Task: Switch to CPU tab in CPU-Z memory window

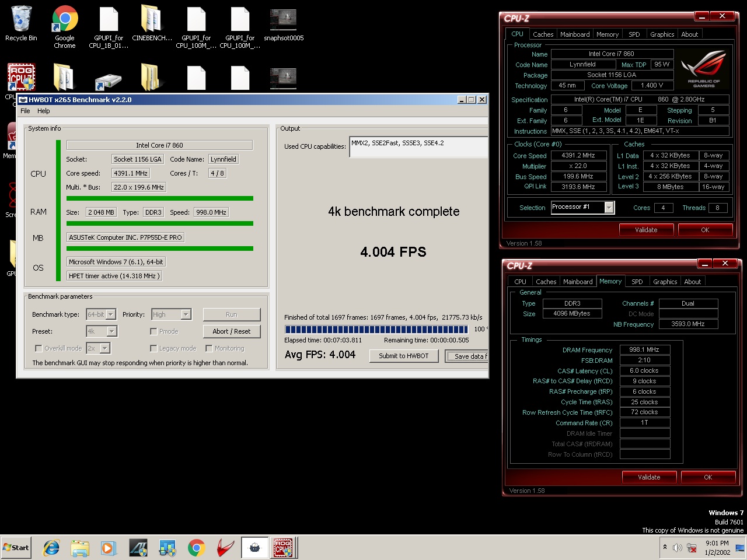Action: click(520, 282)
